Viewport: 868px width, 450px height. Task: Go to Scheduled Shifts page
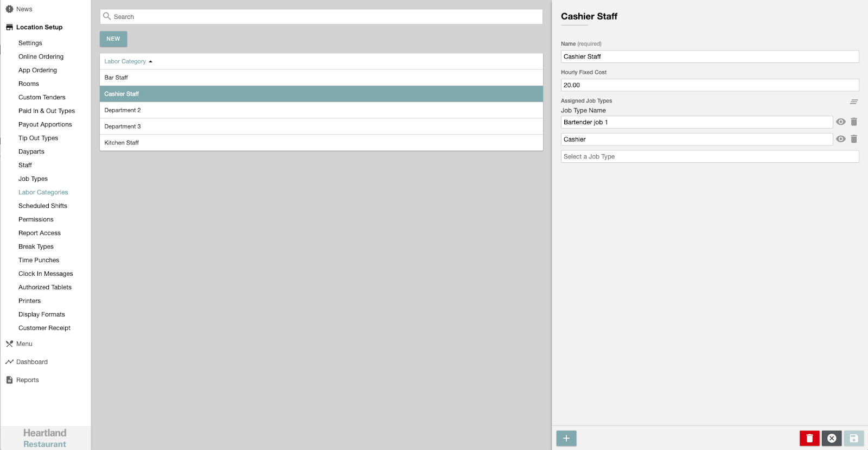click(43, 206)
